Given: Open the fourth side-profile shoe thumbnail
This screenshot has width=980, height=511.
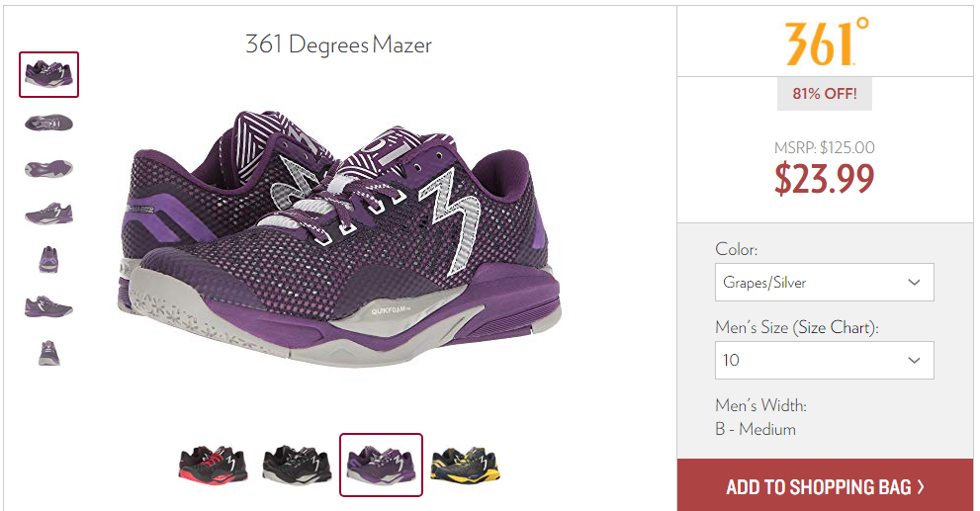Looking at the screenshot, I should [48, 213].
